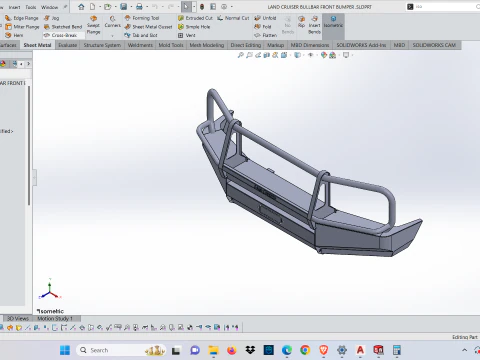Screen dimensions: 480x360
Task: Click the Unfold tool
Action: pyautogui.click(x=265, y=18)
